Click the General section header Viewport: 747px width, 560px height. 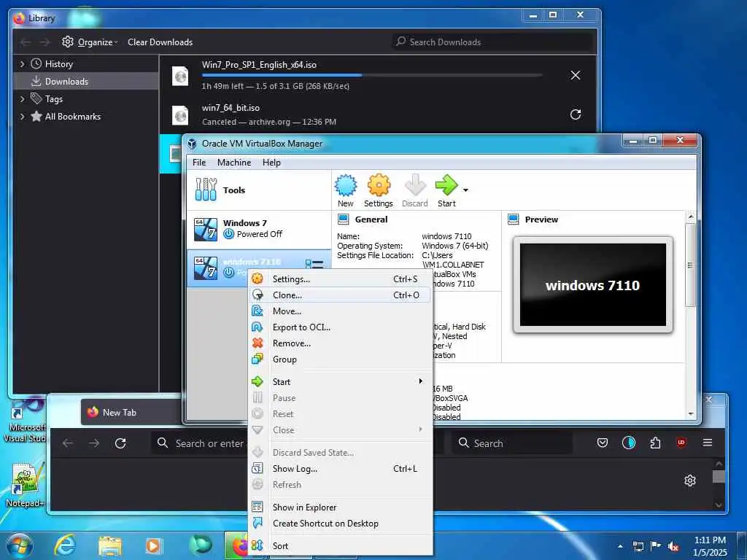371,219
